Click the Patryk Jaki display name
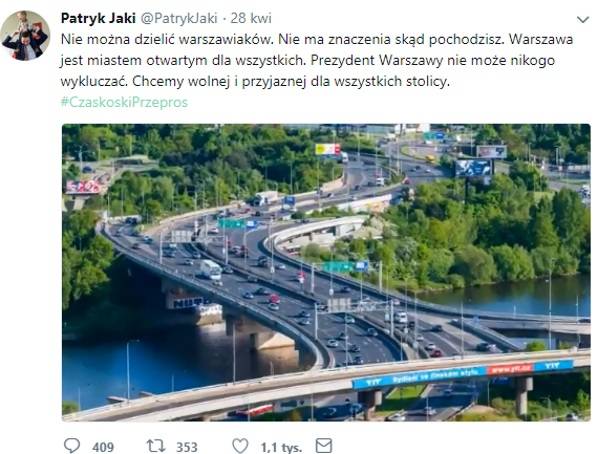 click(x=98, y=18)
